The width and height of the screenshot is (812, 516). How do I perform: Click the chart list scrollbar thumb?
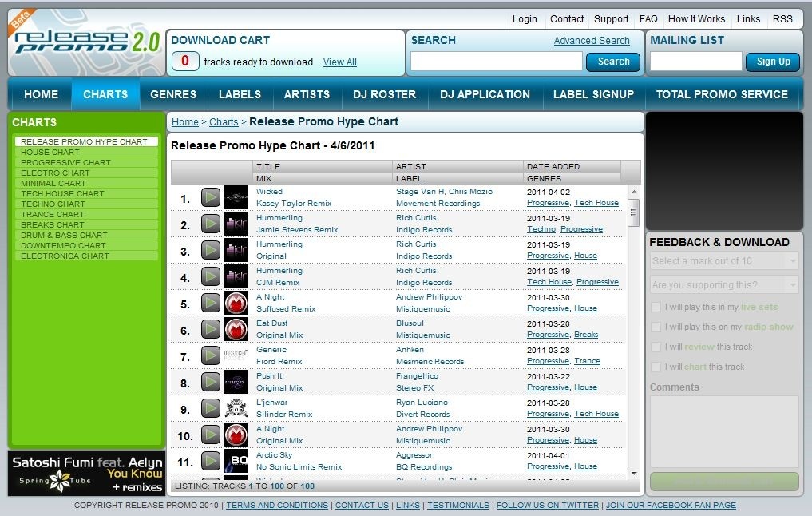click(x=634, y=212)
